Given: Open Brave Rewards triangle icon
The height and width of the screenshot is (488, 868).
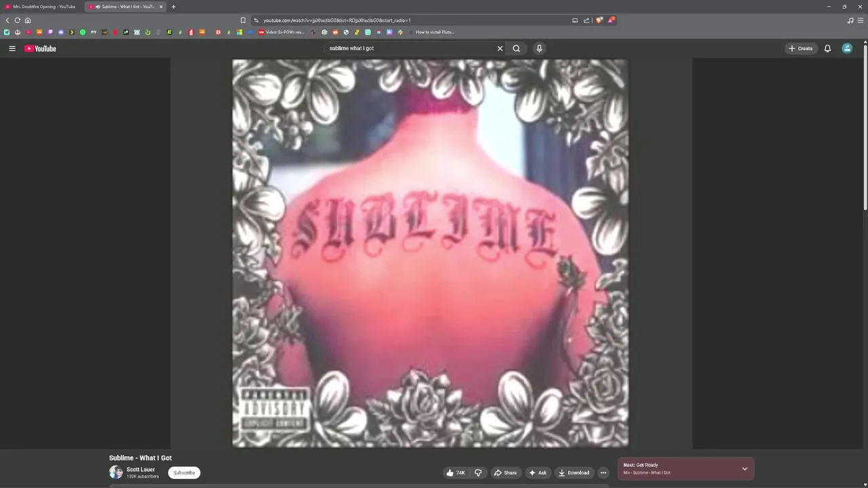Looking at the screenshot, I should (611, 20).
